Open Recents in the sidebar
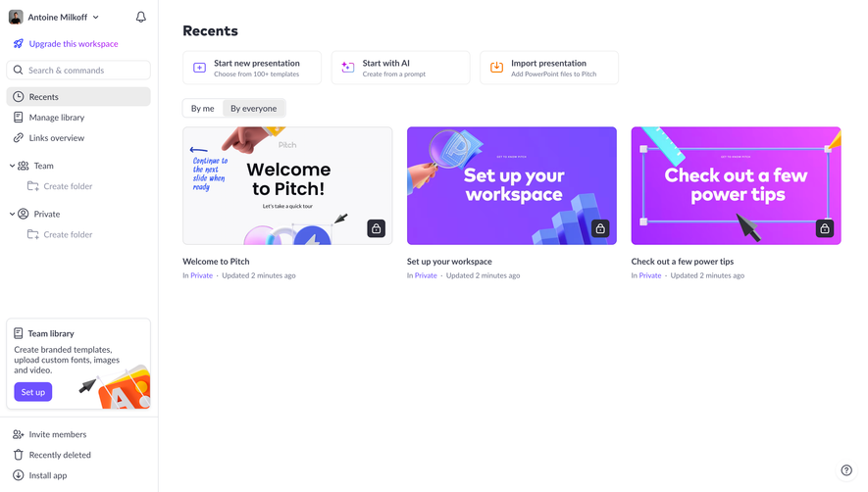Viewport: 868px width, 492px height. (x=78, y=97)
